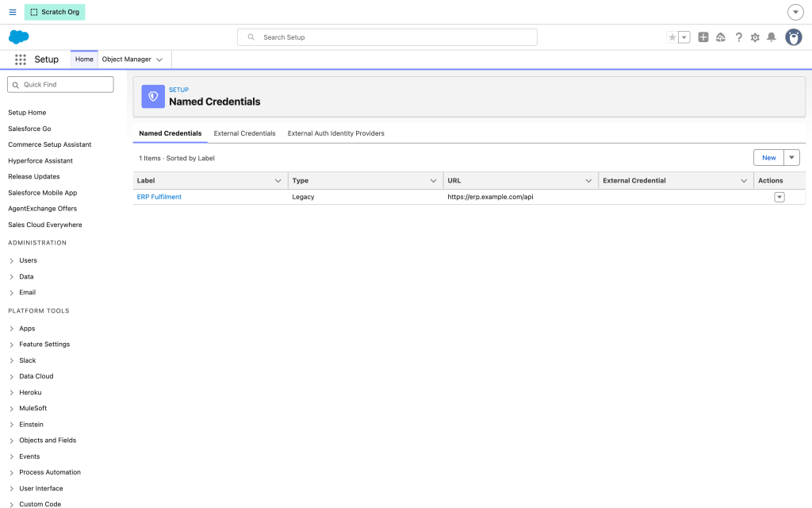Open ERP Fulfilment row actions menu
The height and width of the screenshot is (508, 812).
point(779,197)
